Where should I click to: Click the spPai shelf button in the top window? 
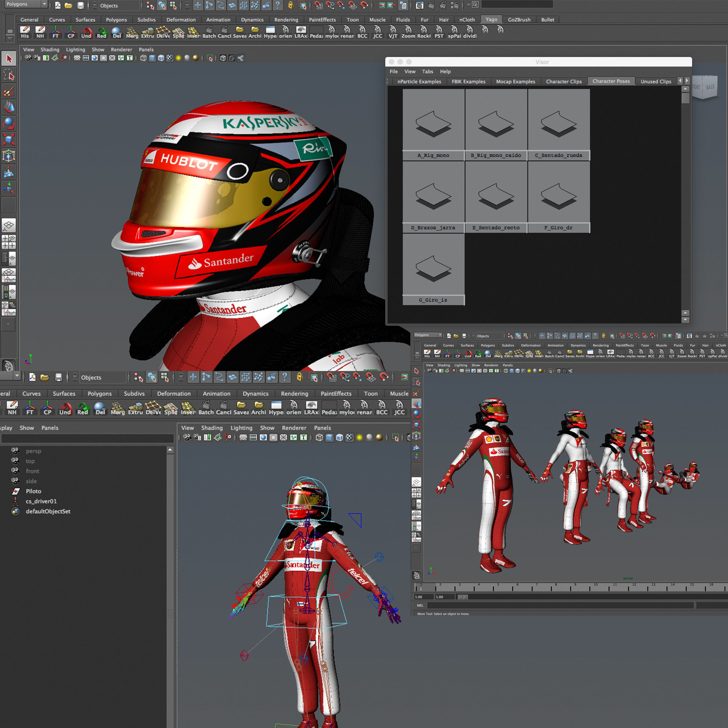(x=454, y=32)
